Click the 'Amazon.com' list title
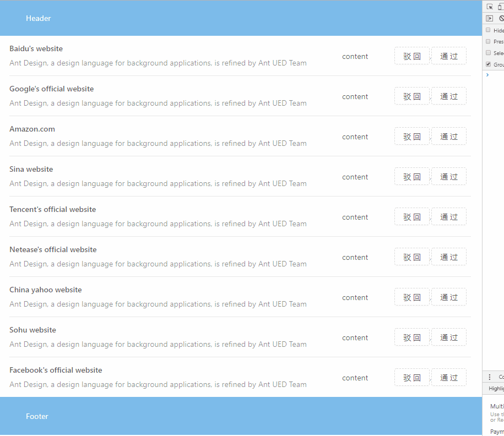This screenshot has height=436, width=504. [32, 129]
